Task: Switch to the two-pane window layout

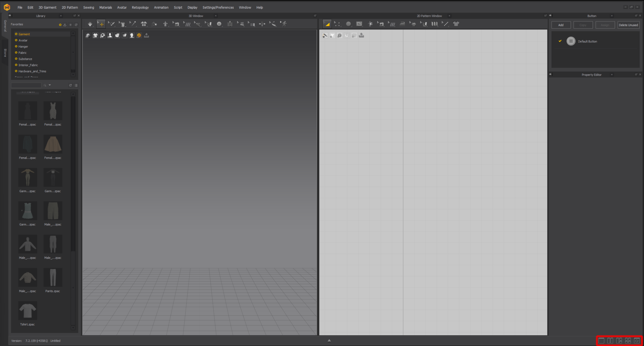Action: click(x=610, y=341)
